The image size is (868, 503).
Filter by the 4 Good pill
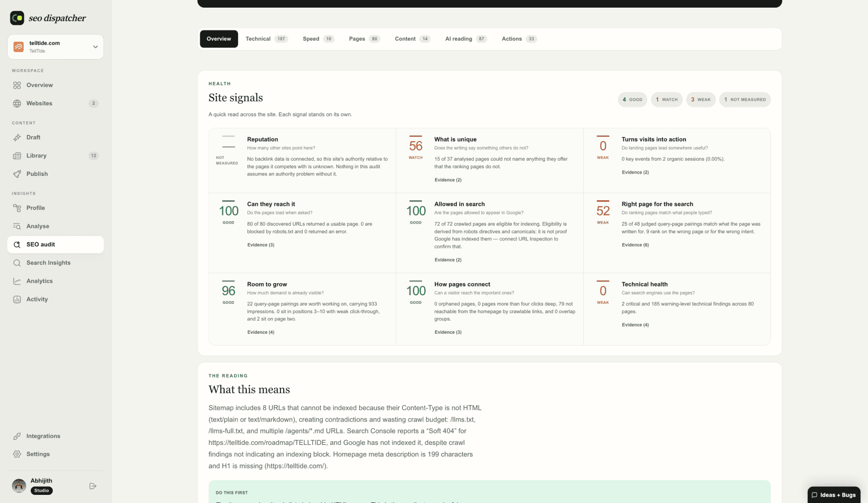pos(633,100)
